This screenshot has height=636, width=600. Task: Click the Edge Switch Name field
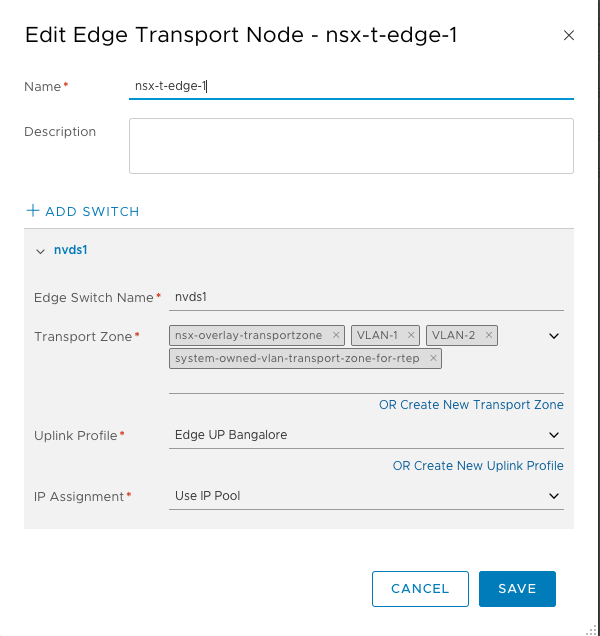tap(366, 297)
